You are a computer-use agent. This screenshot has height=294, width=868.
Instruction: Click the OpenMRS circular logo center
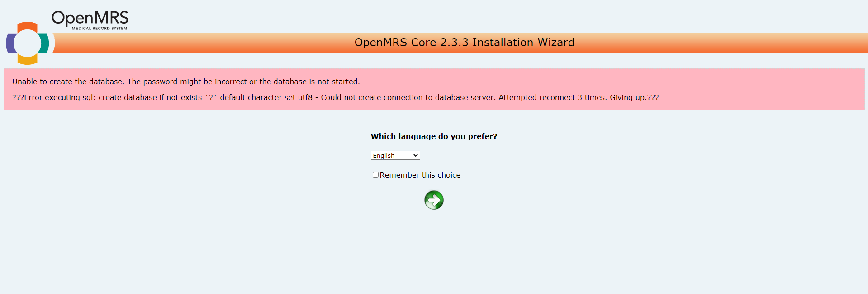(28, 43)
